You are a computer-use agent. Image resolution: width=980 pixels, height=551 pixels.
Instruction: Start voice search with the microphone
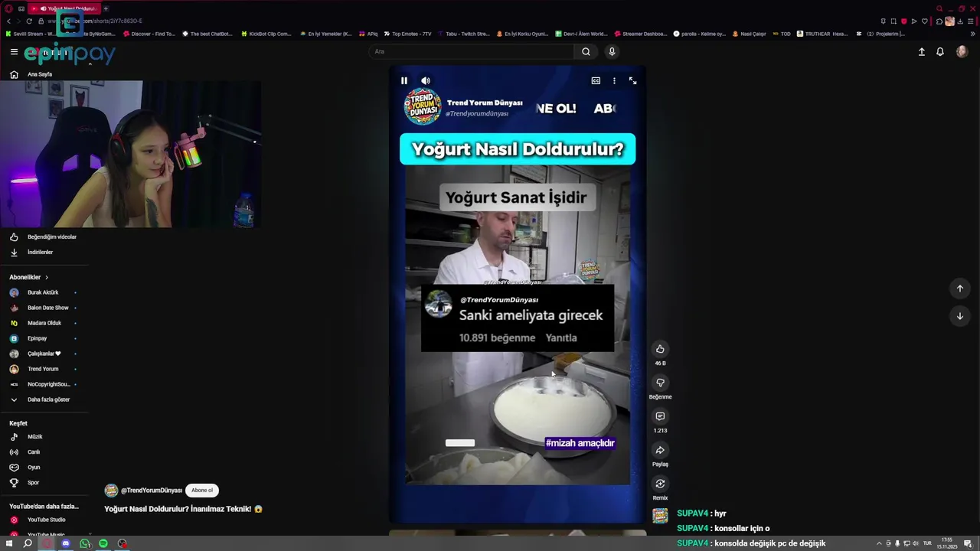coord(612,51)
